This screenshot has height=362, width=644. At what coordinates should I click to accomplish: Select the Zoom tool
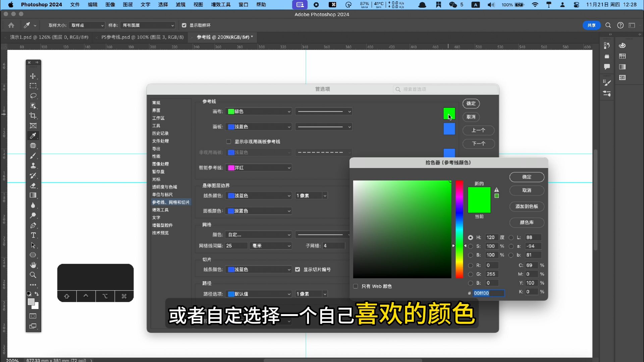click(33, 275)
